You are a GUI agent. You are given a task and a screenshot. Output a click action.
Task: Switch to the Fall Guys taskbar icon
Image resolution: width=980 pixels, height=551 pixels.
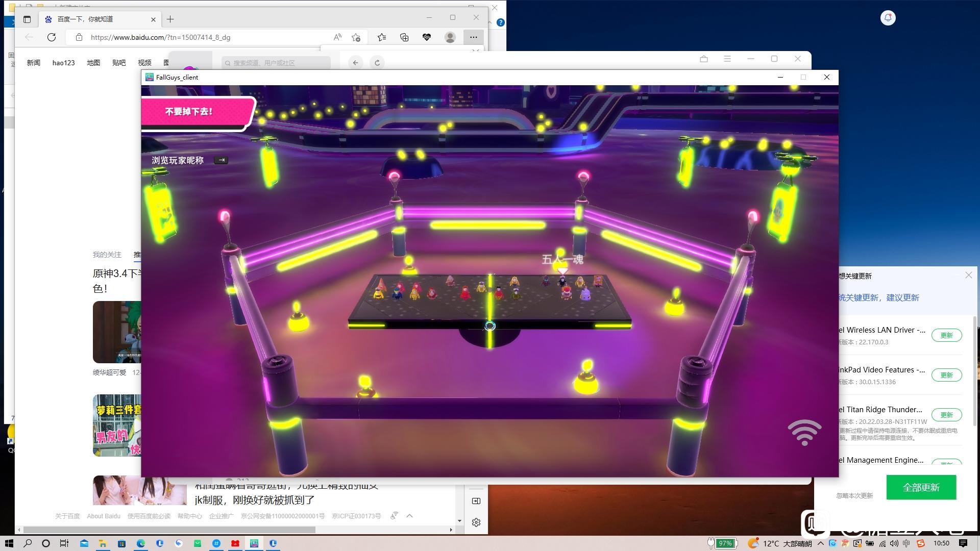(x=254, y=543)
